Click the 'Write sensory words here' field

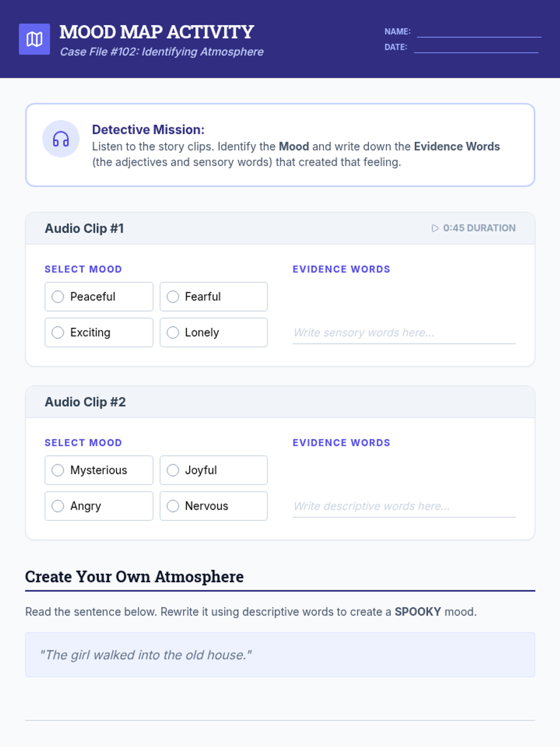(x=404, y=332)
